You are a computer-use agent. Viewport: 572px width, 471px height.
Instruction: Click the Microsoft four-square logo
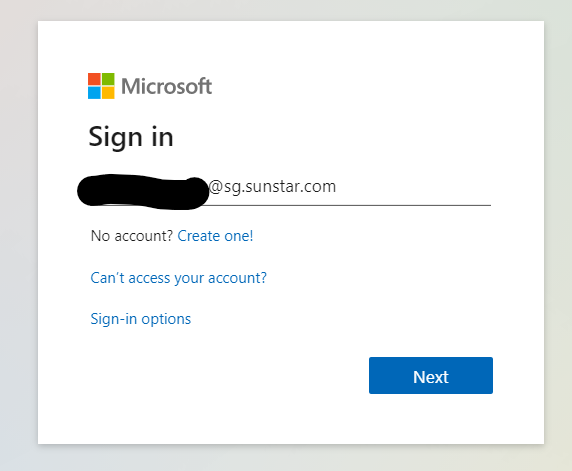101,86
